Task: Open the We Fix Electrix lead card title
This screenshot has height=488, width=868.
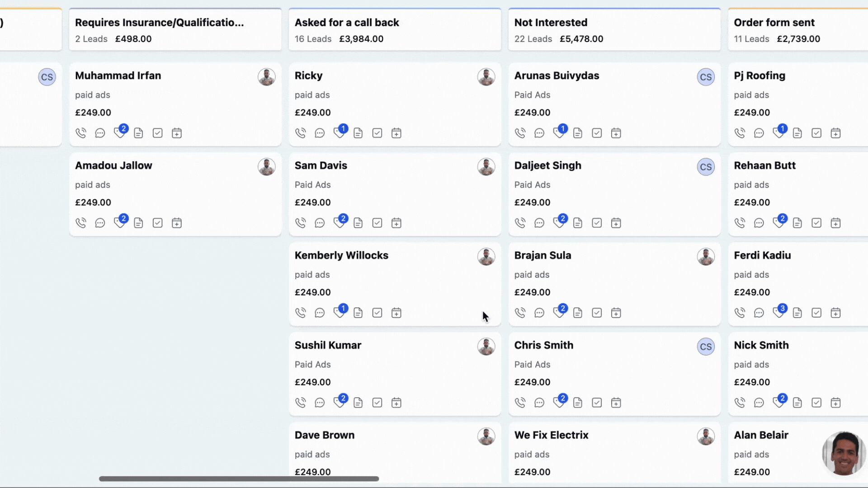Action: tap(551, 435)
